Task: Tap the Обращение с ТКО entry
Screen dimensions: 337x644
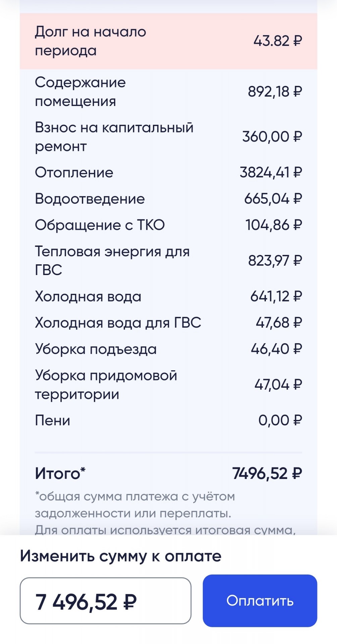Action: 168,225
